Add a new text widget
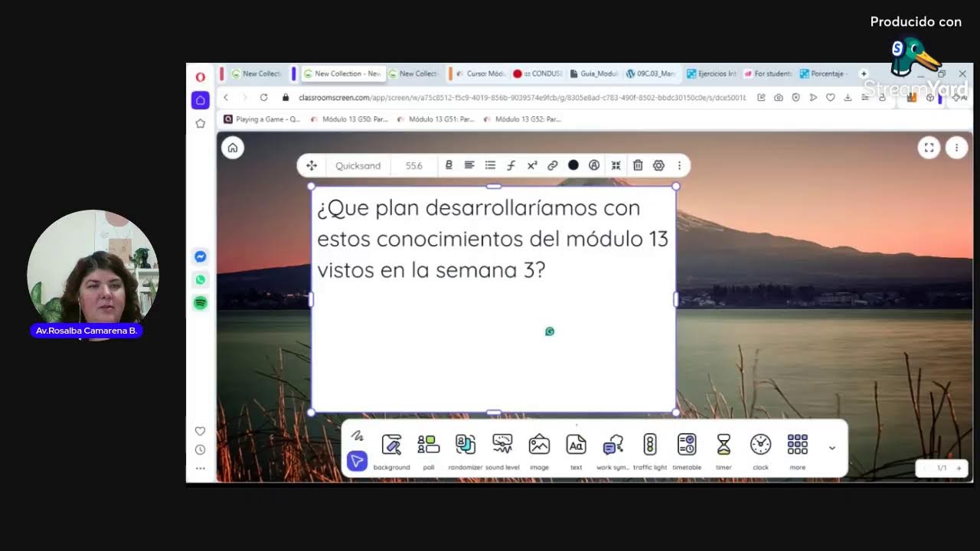This screenshot has width=980, height=551. [x=576, y=452]
